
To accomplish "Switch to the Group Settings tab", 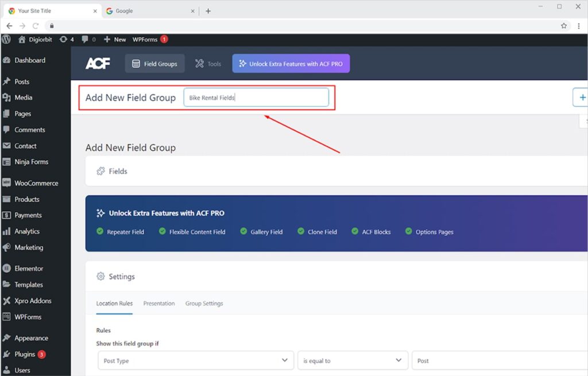I will pyautogui.click(x=204, y=303).
